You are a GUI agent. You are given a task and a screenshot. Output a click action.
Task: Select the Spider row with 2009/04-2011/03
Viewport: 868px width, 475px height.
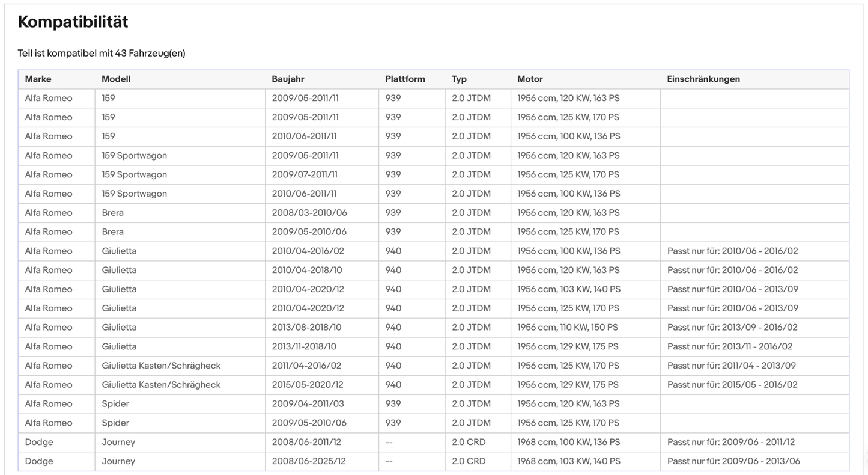point(434,404)
